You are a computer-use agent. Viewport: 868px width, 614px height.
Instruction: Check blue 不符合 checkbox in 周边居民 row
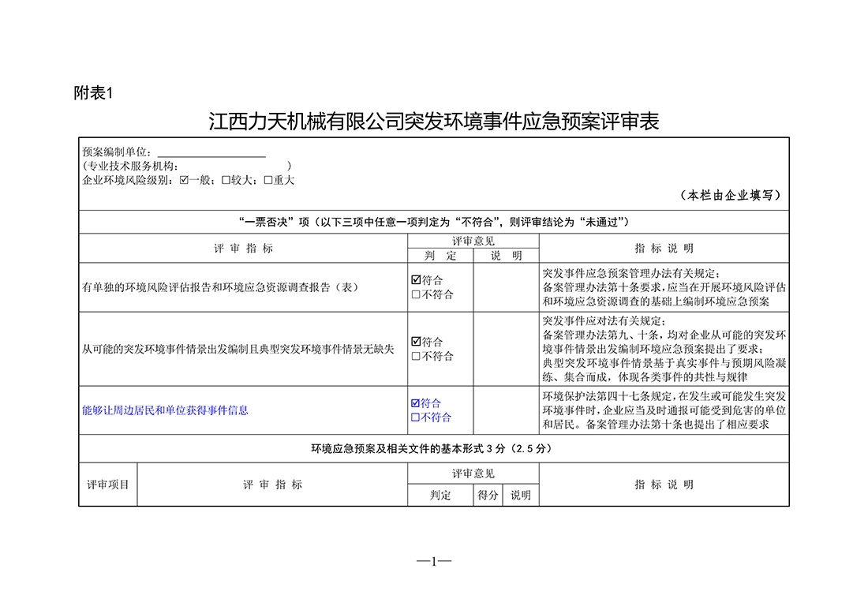coord(416,417)
